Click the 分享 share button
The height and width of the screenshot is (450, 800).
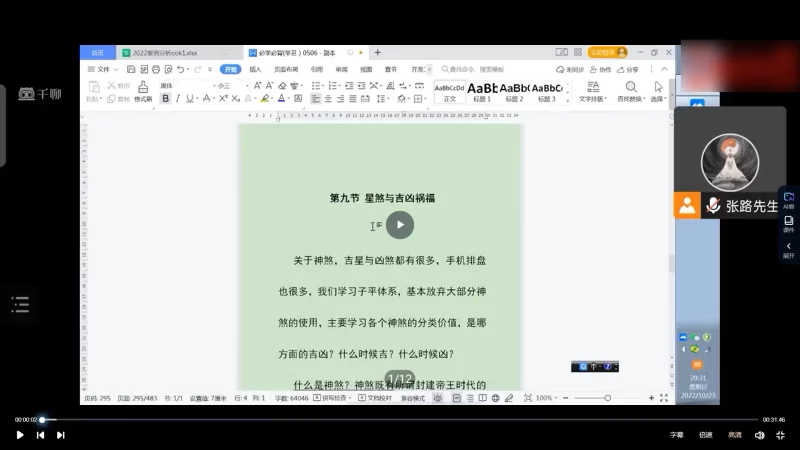coord(628,69)
